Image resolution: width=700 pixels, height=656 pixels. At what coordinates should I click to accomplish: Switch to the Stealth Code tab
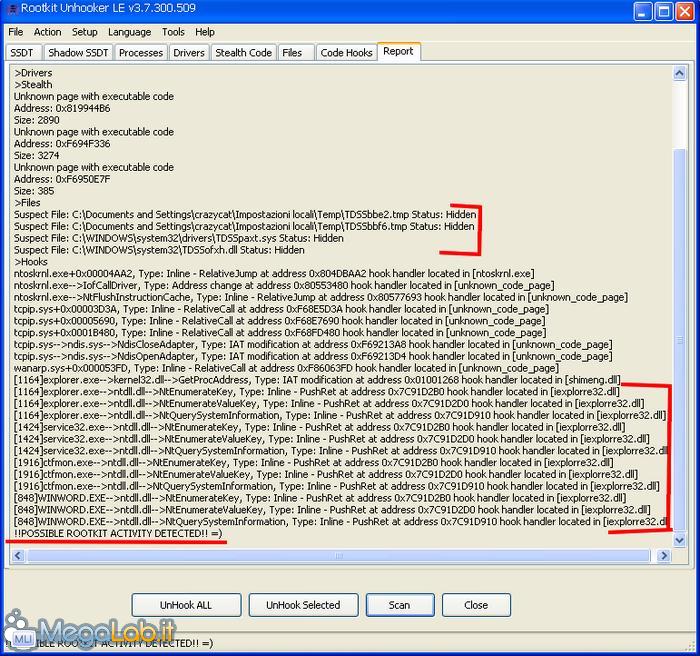click(x=243, y=53)
